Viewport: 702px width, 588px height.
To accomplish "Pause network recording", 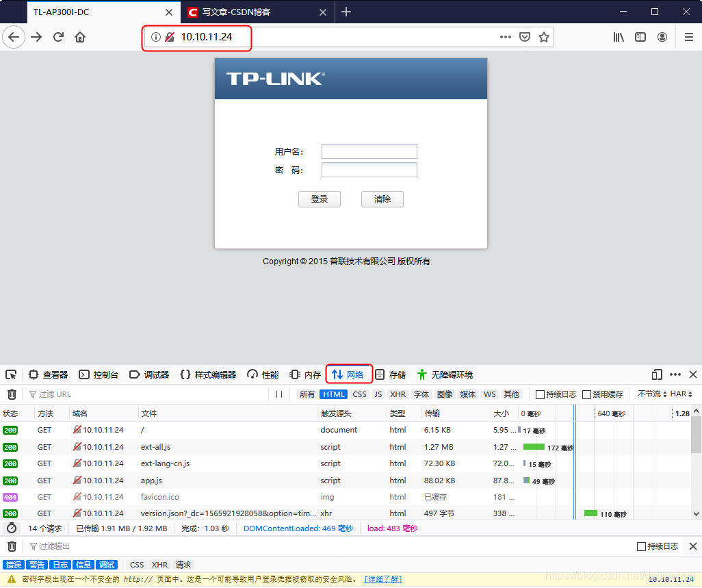I will pos(279,394).
